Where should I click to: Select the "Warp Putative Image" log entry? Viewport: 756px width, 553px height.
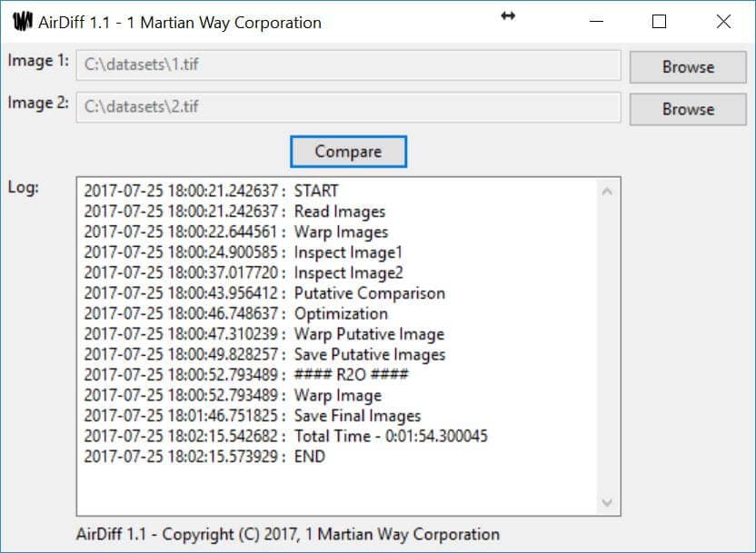click(264, 334)
